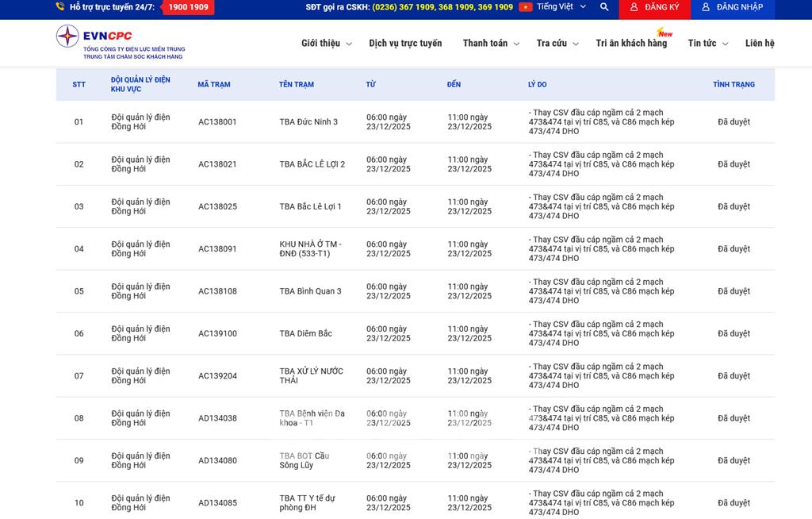
Task: Click the CSKH phone numbers link
Action: pyautogui.click(x=442, y=7)
